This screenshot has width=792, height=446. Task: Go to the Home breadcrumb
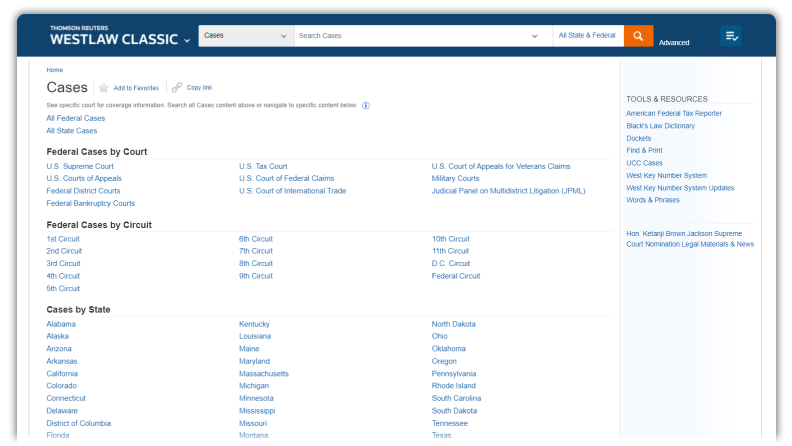[55, 70]
